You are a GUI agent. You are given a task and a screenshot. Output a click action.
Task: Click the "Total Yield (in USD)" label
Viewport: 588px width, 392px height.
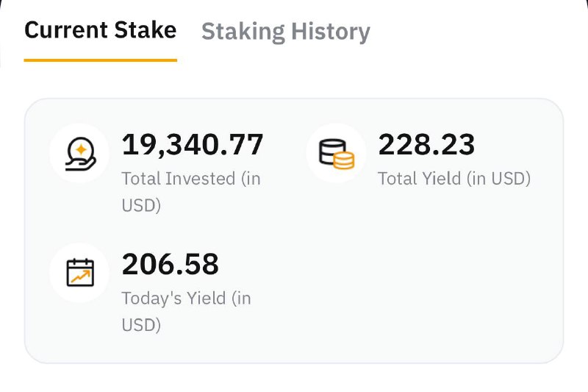(453, 178)
